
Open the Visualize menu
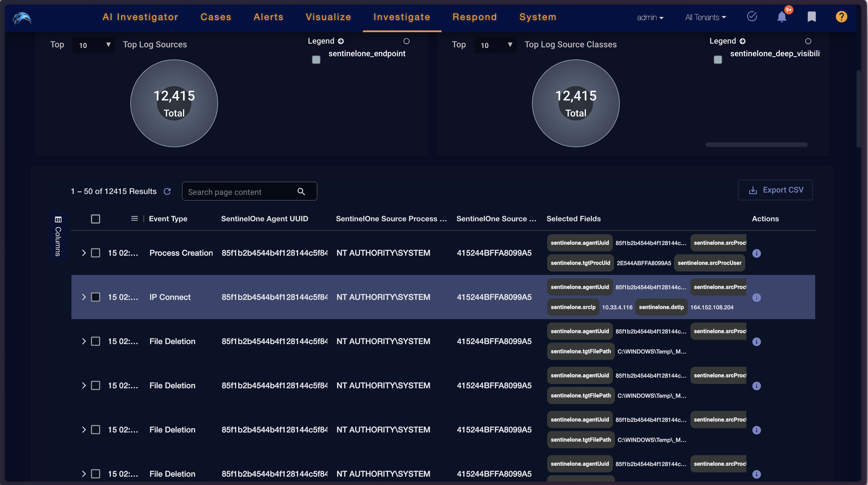(329, 17)
